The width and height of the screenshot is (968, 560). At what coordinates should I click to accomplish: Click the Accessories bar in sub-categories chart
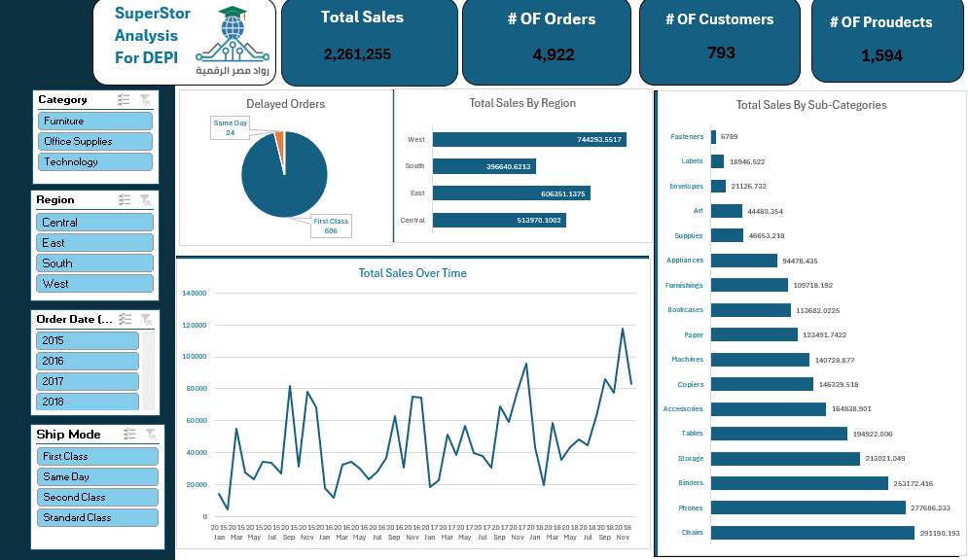point(769,409)
